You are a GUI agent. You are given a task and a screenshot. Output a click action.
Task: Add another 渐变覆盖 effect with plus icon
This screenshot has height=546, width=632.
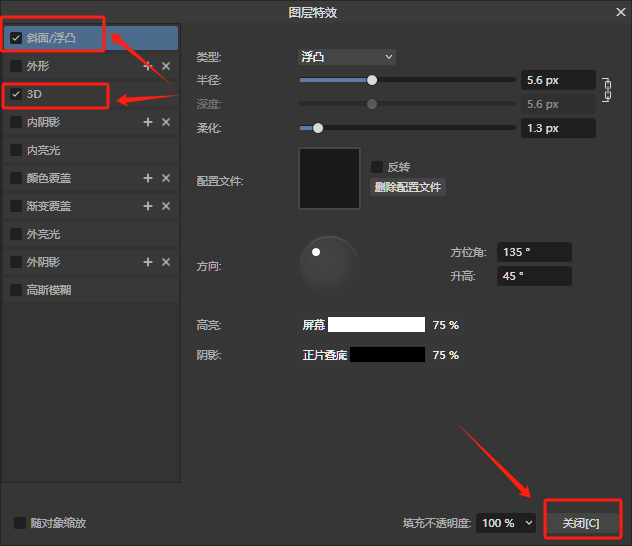click(148, 206)
